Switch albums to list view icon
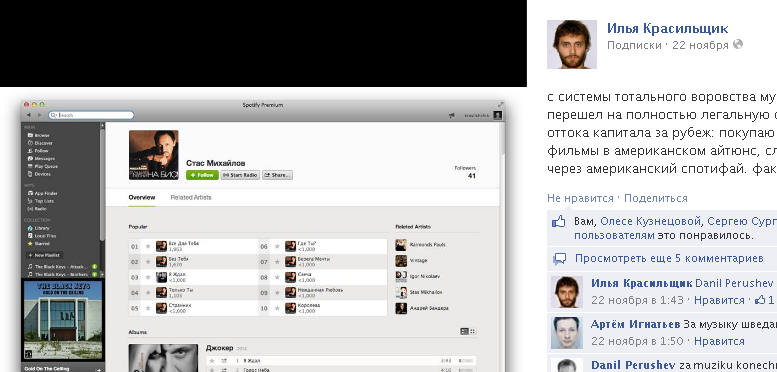777x372 pixels. [464, 331]
